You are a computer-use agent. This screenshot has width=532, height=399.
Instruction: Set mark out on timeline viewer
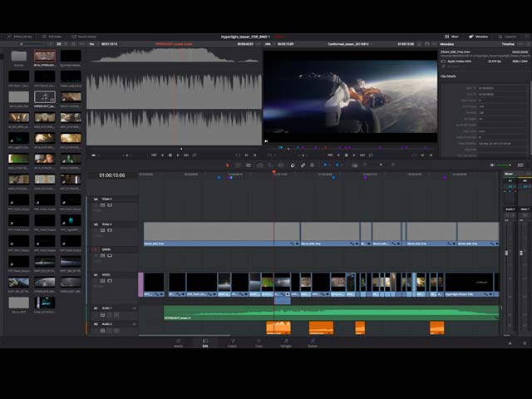pyautogui.click(x=431, y=155)
